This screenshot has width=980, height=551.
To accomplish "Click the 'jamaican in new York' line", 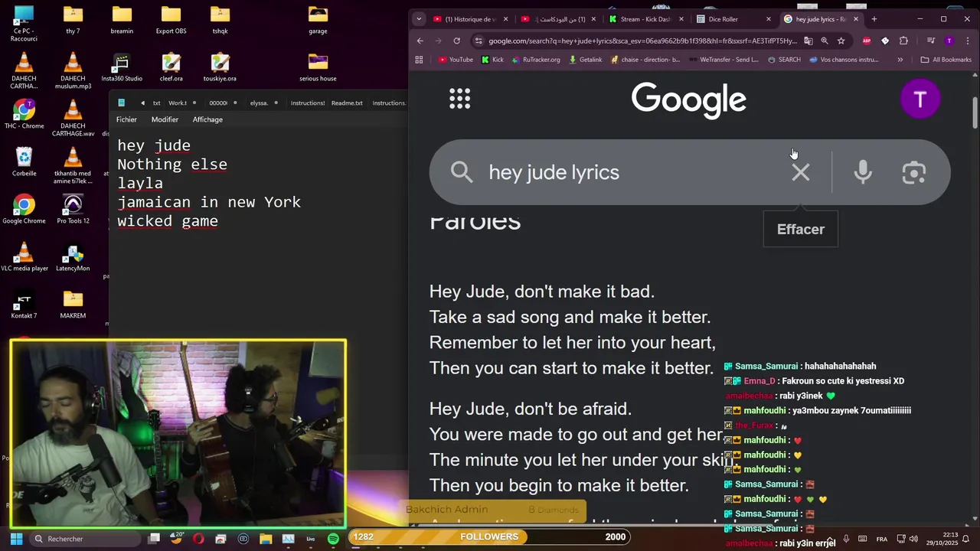I will [x=209, y=202].
